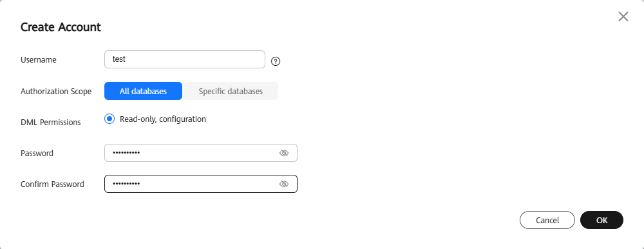Focus the Username field containing "test"

[x=185, y=59]
